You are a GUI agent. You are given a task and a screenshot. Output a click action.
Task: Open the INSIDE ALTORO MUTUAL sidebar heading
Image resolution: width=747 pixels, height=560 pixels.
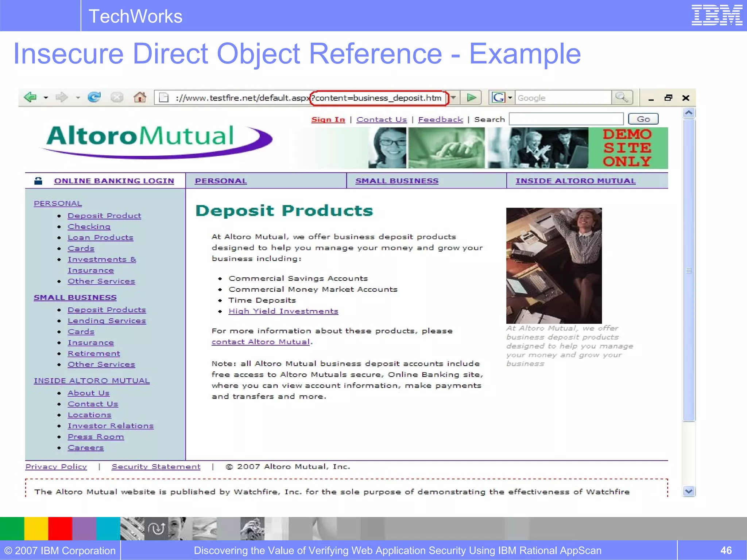pos(92,381)
